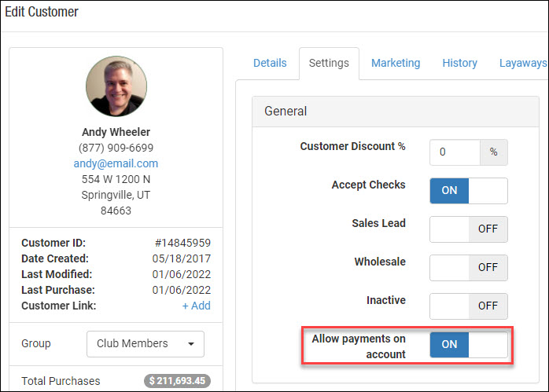Select the Settings tab
The image size is (549, 392).
coord(329,63)
